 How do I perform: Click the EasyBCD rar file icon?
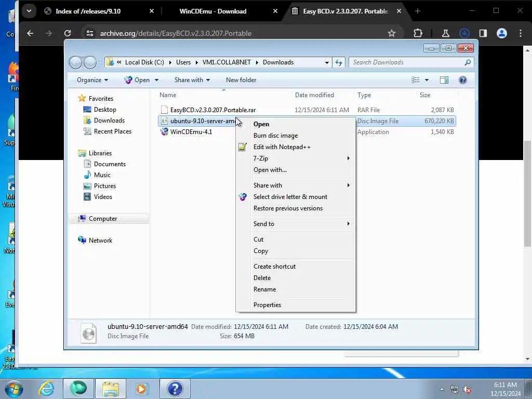pos(164,110)
